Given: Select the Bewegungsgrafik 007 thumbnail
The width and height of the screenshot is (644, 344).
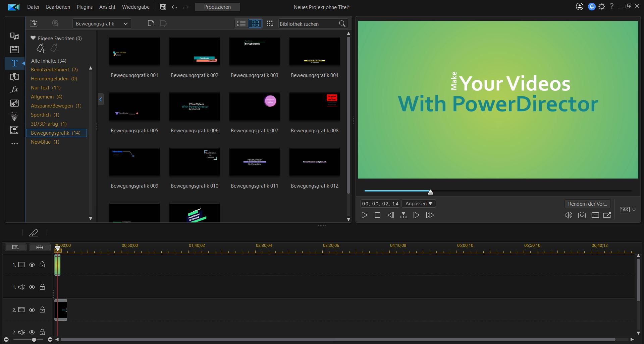Looking at the screenshot, I should (255, 107).
